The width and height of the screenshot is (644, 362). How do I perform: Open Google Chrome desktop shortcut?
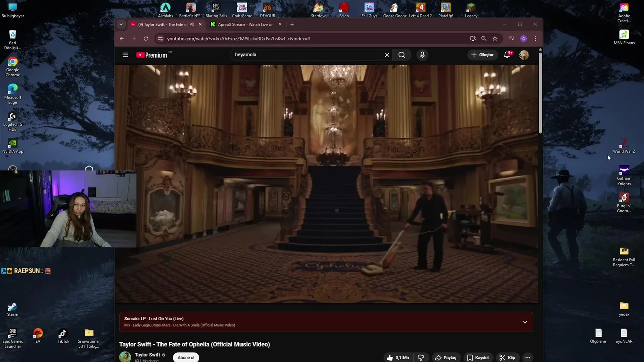[x=13, y=67]
